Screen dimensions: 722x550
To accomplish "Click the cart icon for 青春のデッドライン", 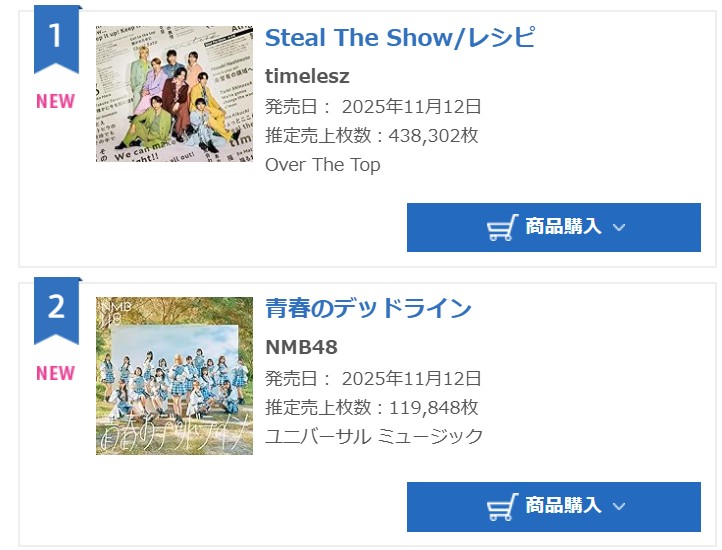I will 502,507.
